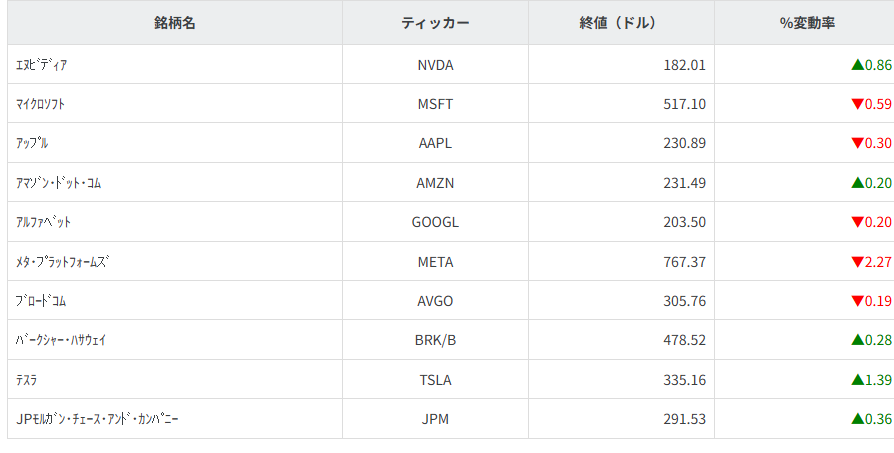Click the GOOGL ticker symbol
Screen dimensions: 894x453
pyautogui.click(x=435, y=222)
